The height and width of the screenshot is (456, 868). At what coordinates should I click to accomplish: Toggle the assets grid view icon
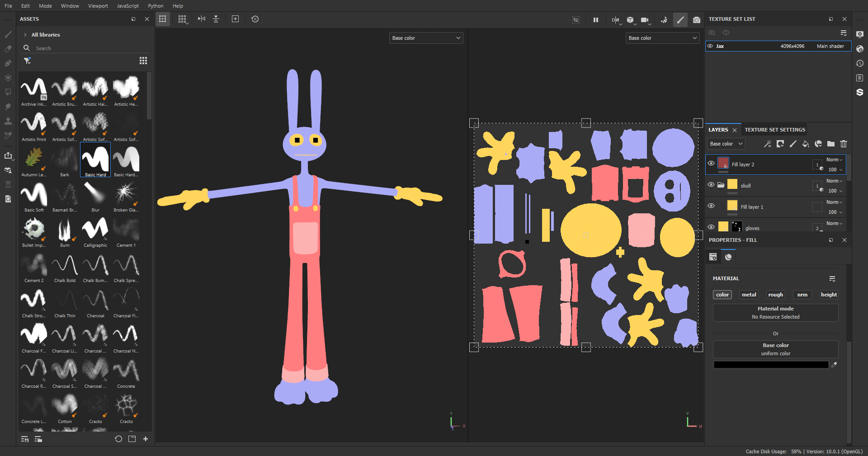coord(143,61)
